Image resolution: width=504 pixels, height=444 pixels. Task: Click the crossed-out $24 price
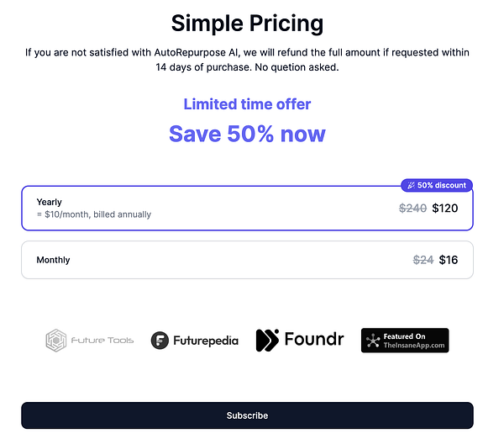[x=423, y=260]
